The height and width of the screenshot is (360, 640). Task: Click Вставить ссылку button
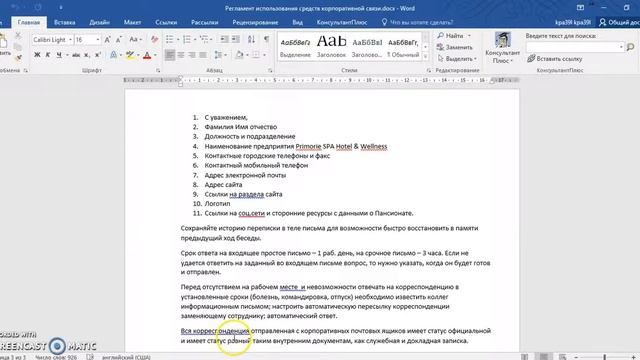coord(554,59)
